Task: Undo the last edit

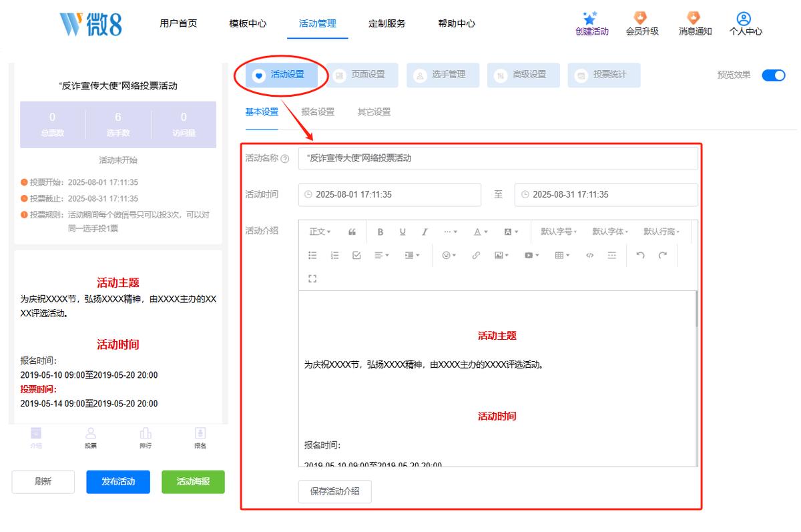Action: [x=641, y=255]
